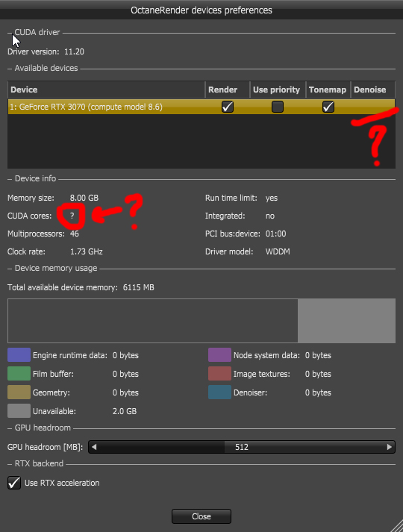Screen dimensions: 403x532
Task: Click the Denoise column header
Action: point(373,90)
